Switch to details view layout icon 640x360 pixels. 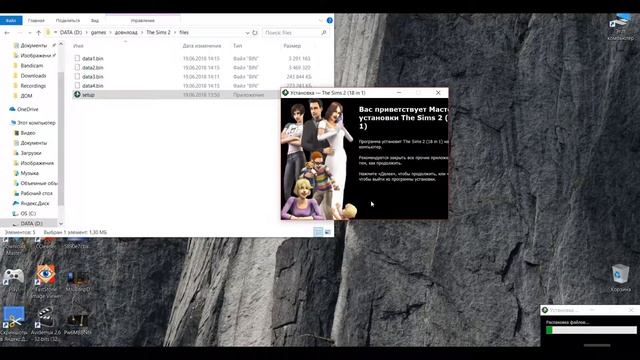pos(318,232)
